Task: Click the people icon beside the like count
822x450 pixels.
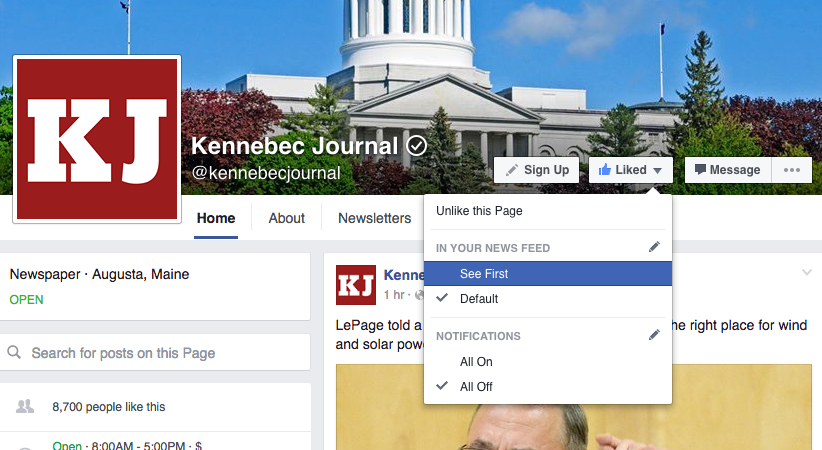Action: [25, 406]
